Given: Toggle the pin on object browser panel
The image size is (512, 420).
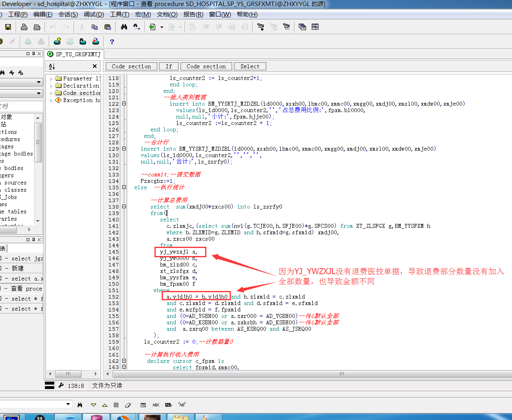Looking at the screenshot, I should click(33, 53).
